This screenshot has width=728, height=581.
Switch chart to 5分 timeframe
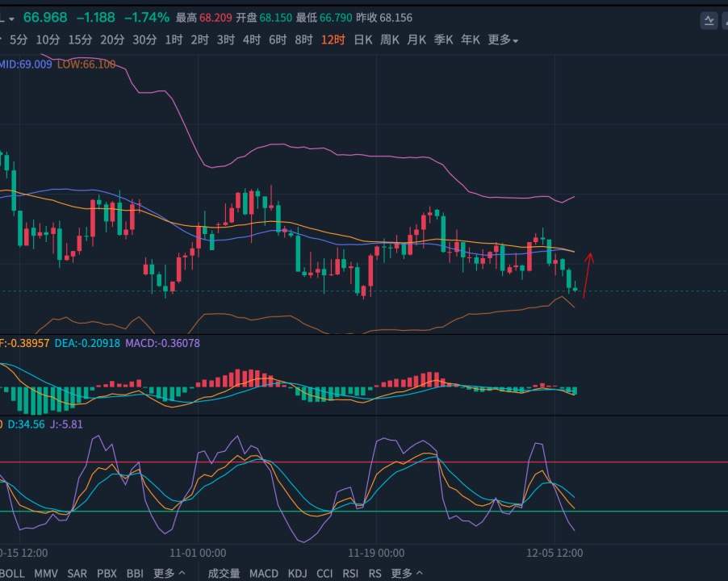pos(19,40)
